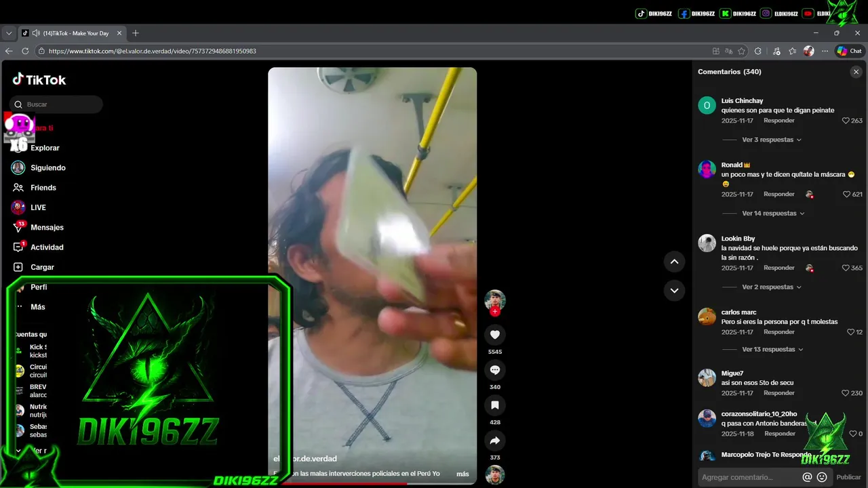Insert a mention with the @ icon
This screenshot has width=868, height=488.
[x=807, y=477]
